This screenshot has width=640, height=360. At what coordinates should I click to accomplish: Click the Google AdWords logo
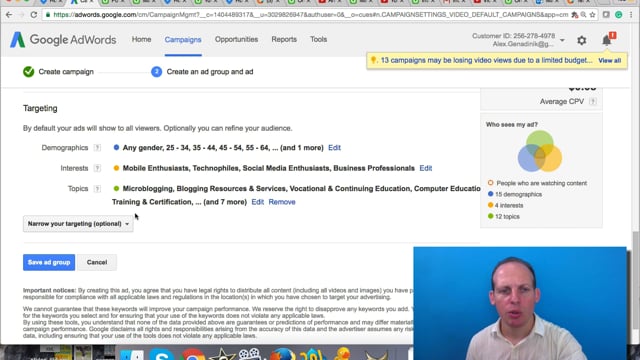pos(63,40)
